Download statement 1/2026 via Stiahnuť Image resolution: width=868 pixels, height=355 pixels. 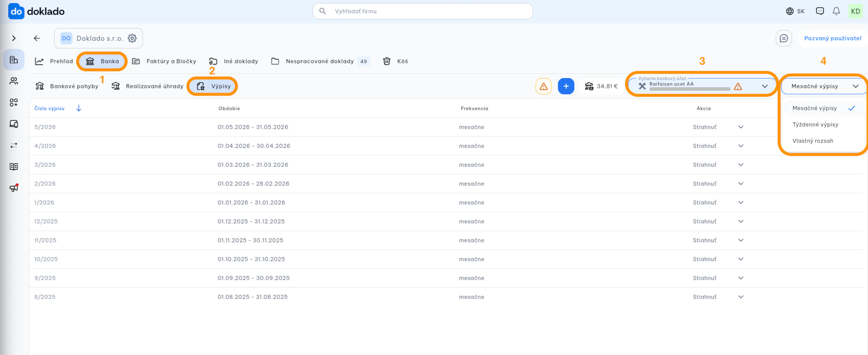pos(705,203)
